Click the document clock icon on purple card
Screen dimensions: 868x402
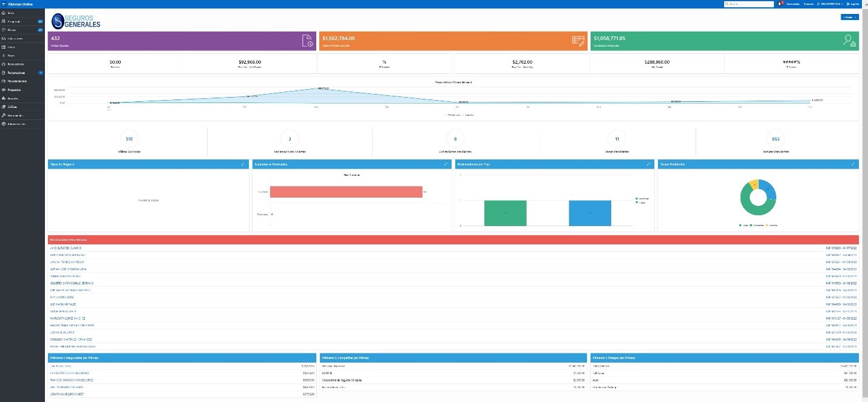point(307,41)
